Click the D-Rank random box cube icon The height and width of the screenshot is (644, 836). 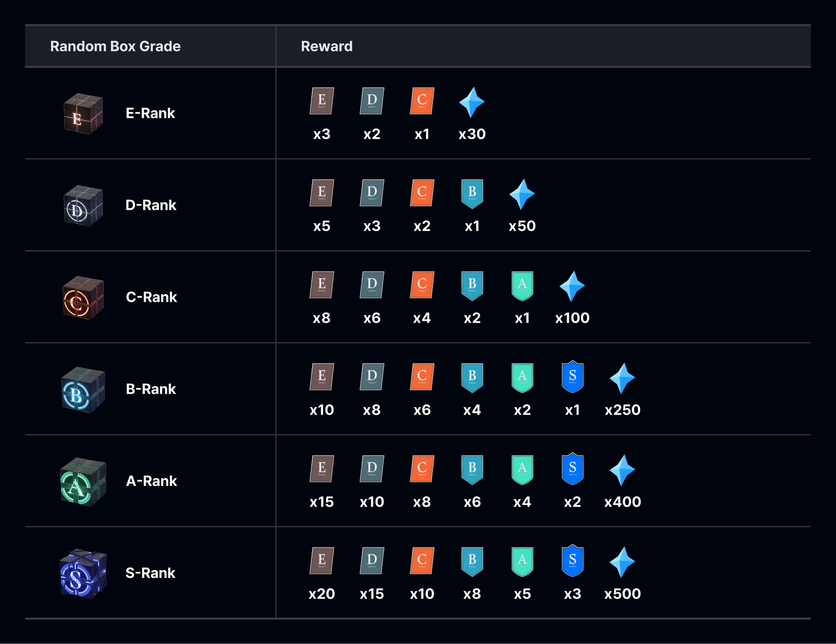pyautogui.click(x=83, y=206)
